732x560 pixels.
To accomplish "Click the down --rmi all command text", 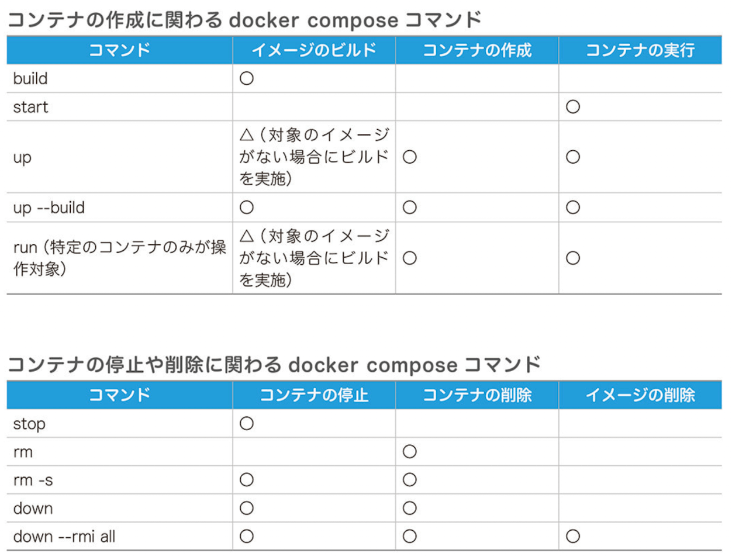I will click(x=64, y=536).
